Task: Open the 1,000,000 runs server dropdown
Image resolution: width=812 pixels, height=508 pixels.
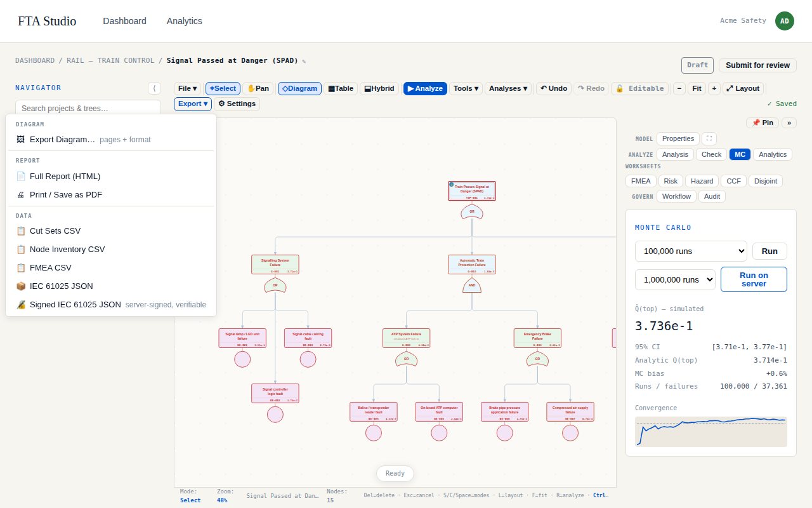Action: [x=675, y=279]
